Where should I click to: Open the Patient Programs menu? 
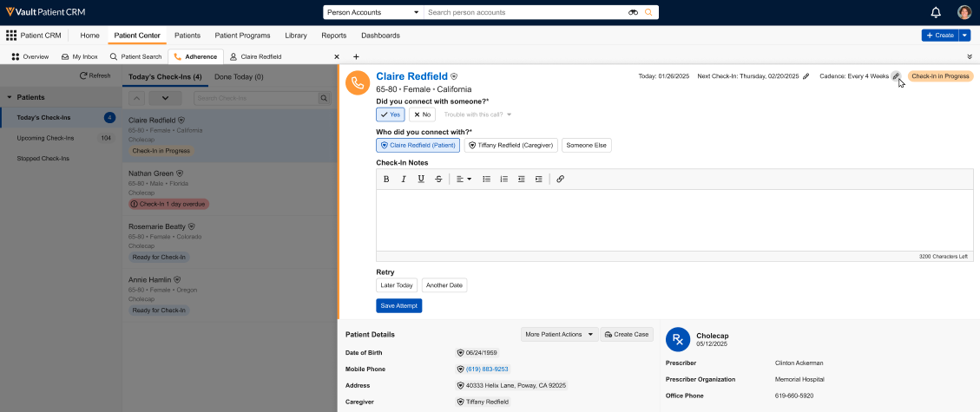click(x=242, y=36)
